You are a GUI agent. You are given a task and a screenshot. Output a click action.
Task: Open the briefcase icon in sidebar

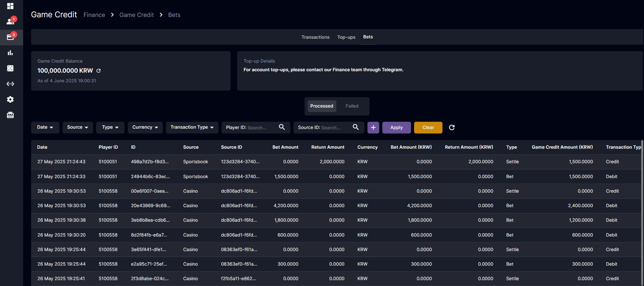pyautogui.click(x=10, y=115)
